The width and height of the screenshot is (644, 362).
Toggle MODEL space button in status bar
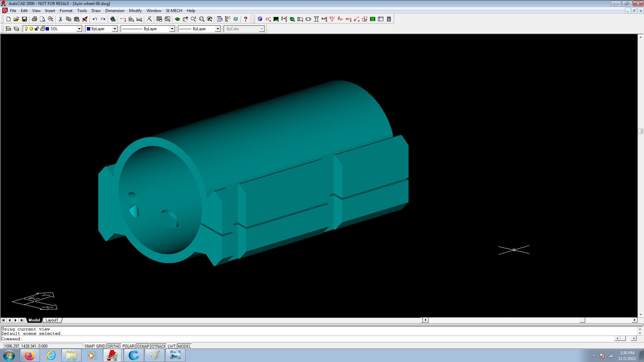(184, 346)
